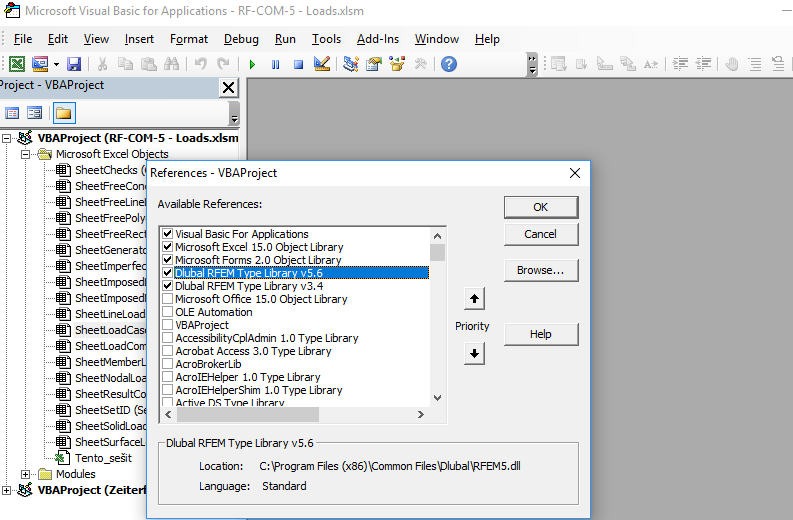Open the Add-Ins menu
The height and width of the screenshot is (520, 793).
coord(378,39)
